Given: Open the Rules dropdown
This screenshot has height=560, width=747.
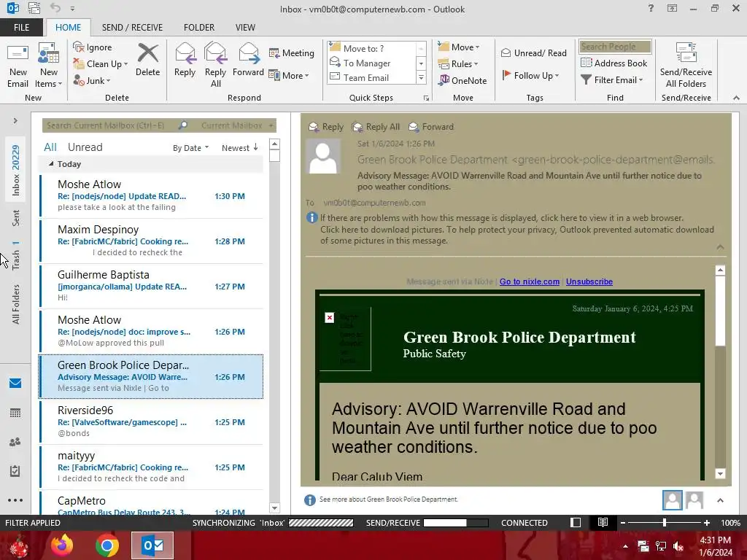Looking at the screenshot, I should click(x=458, y=63).
